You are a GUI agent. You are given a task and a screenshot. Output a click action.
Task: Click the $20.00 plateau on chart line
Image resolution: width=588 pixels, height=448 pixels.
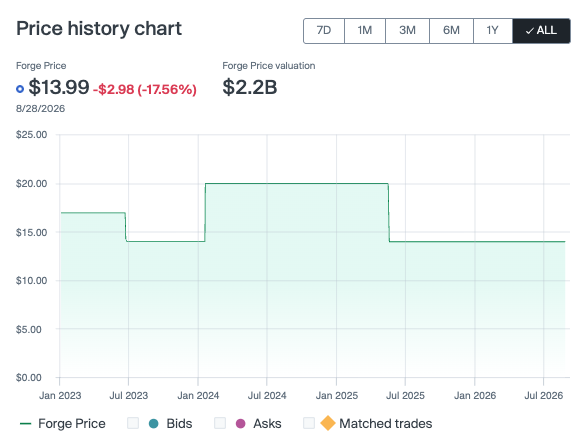297,184
